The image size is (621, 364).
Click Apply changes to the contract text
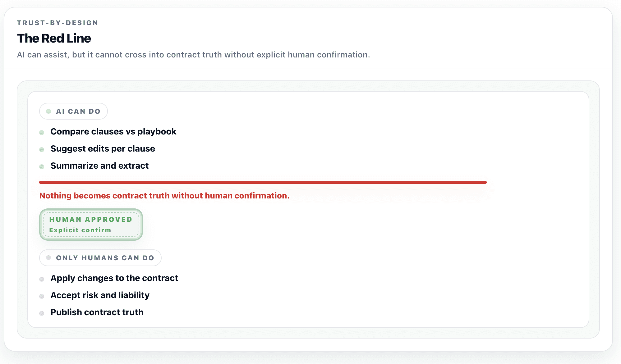114,278
